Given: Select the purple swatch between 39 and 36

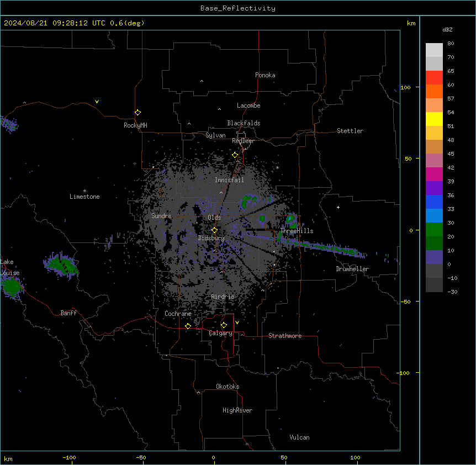Looking at the screenshot, I should click(x=434, y=188).
